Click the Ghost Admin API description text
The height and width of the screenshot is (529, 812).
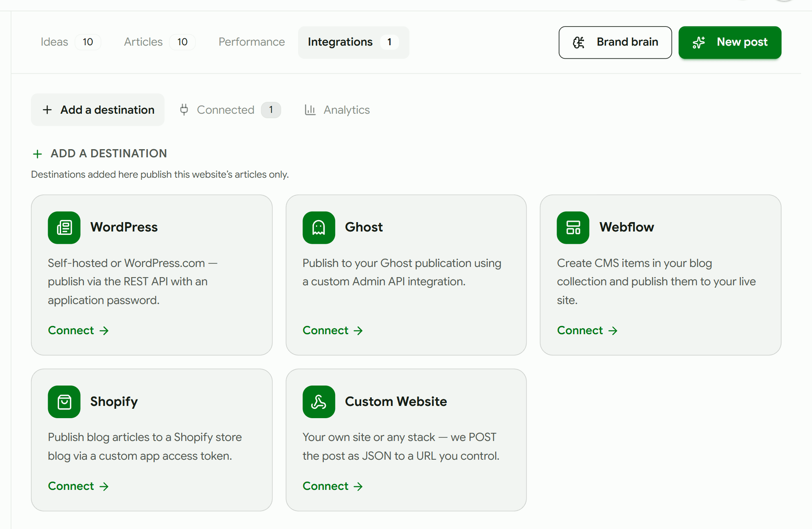[402, 272]
